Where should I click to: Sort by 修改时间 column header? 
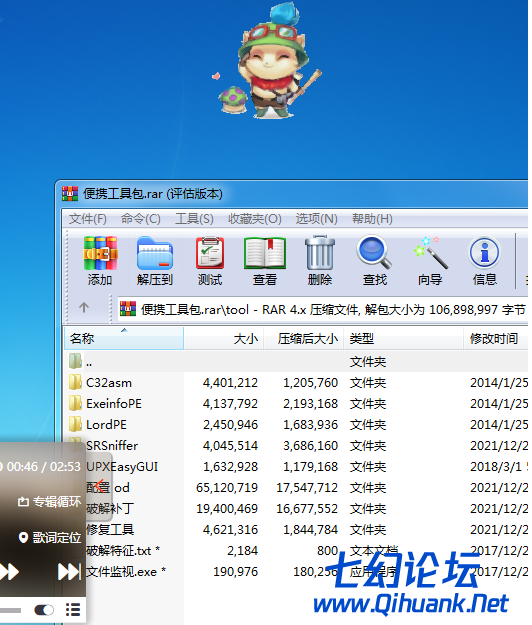tap(496, 338)
